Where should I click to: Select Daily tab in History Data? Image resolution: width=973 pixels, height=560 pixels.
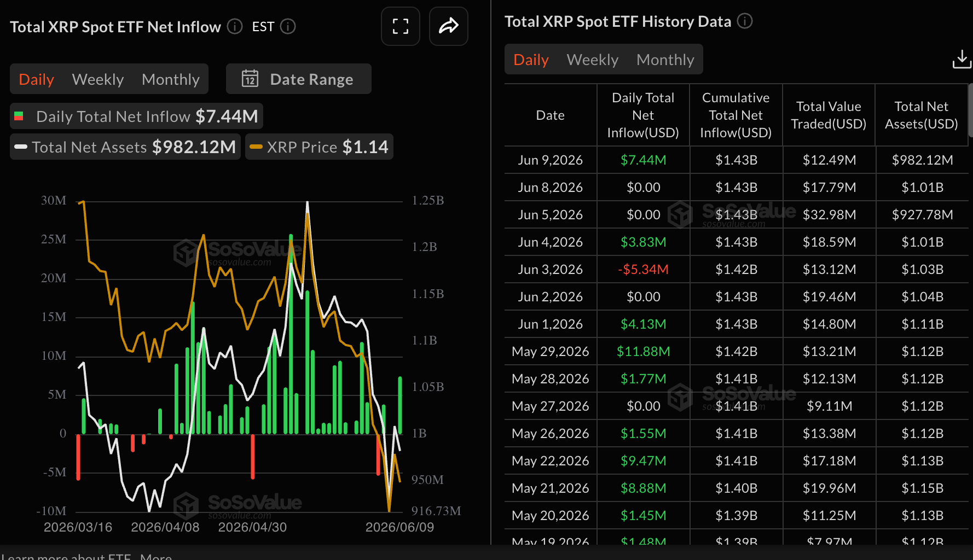pos(531,60)
